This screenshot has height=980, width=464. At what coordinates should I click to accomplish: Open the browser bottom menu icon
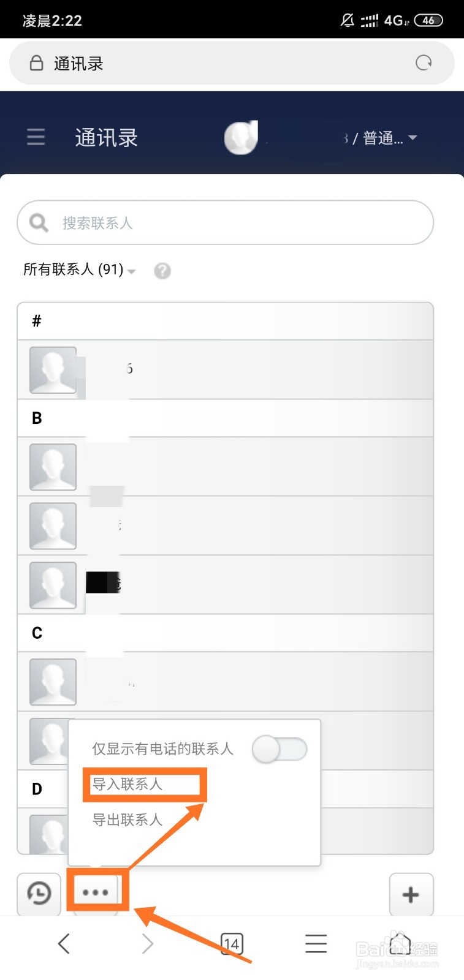tap(316, 944)
